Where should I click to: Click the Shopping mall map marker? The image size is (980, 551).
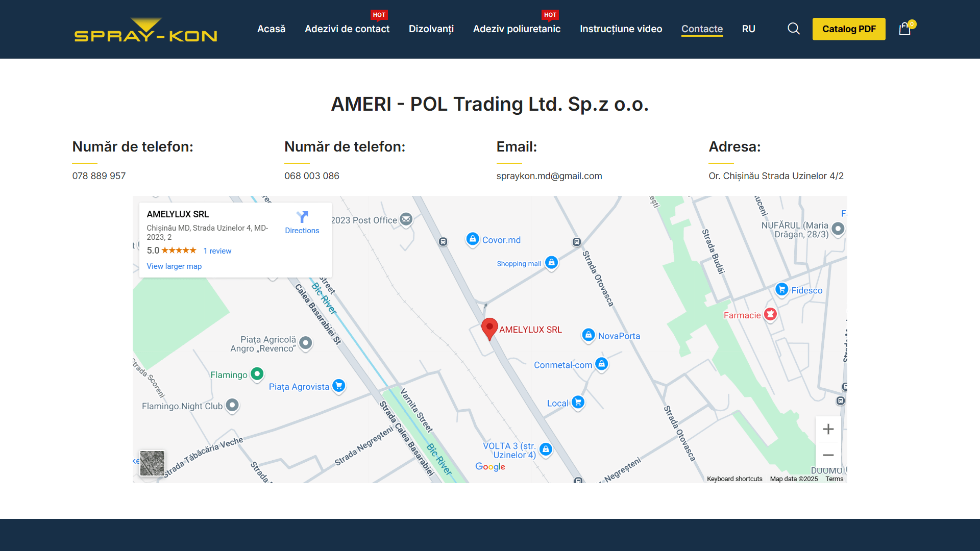click(551, 263)
